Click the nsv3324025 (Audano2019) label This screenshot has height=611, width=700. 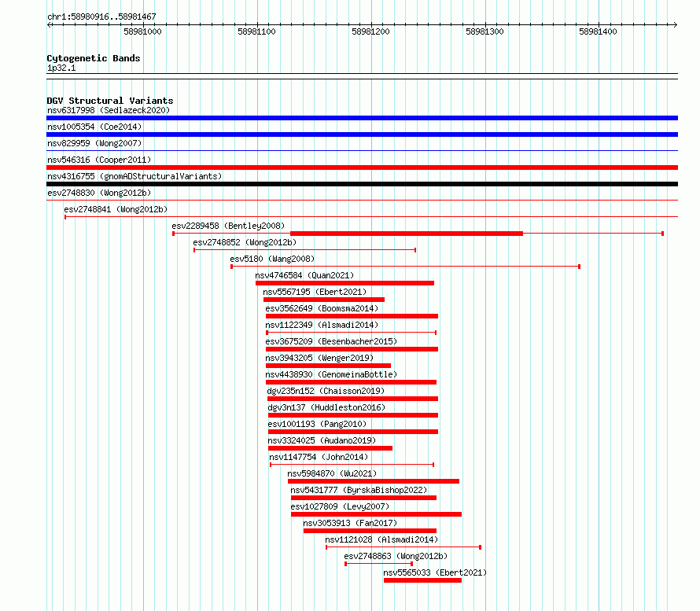322,440
